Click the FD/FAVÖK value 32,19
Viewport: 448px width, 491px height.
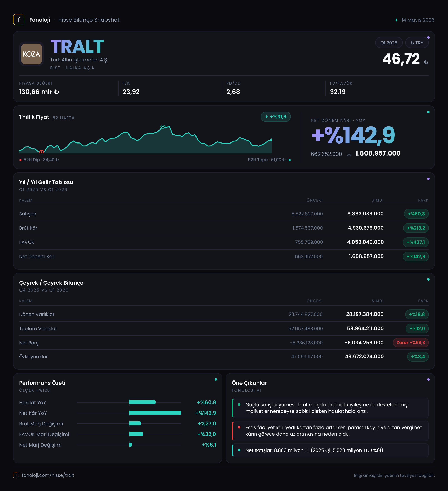(338, 92)
